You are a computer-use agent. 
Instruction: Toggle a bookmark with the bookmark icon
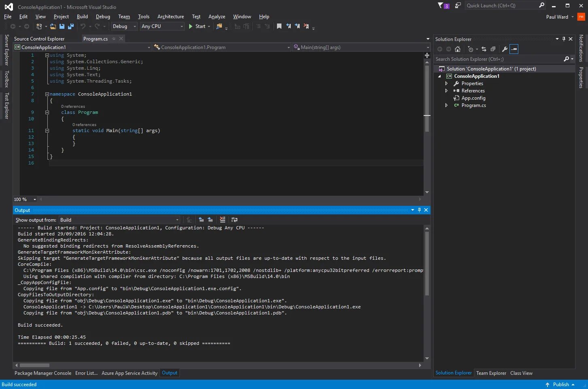279,26
